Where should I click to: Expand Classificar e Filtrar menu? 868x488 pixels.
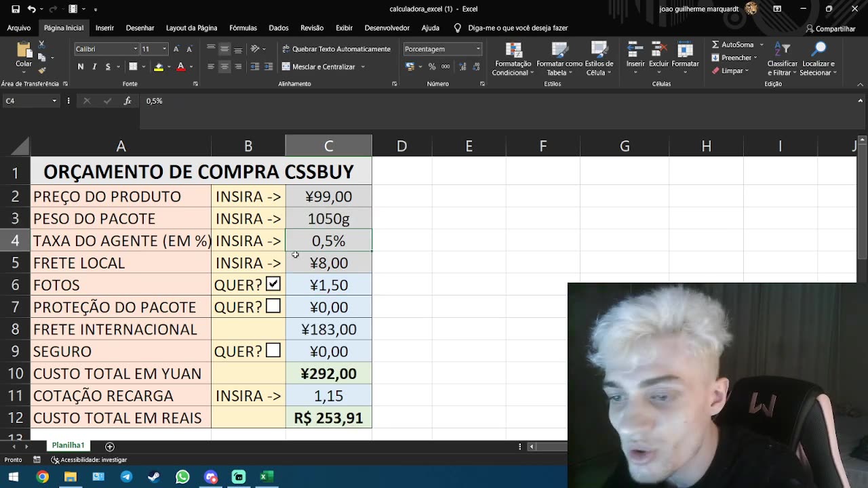point(783,60)
